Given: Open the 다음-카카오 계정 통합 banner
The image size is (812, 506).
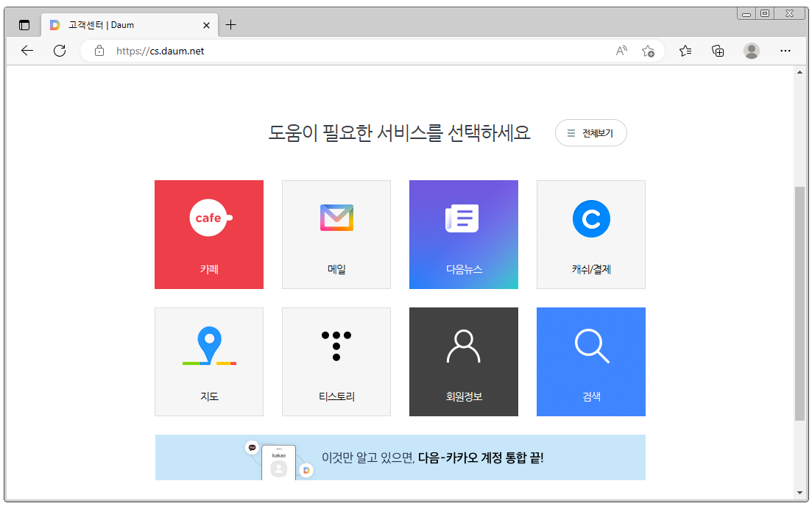Looking at the screenshot, I should (400, 457).
